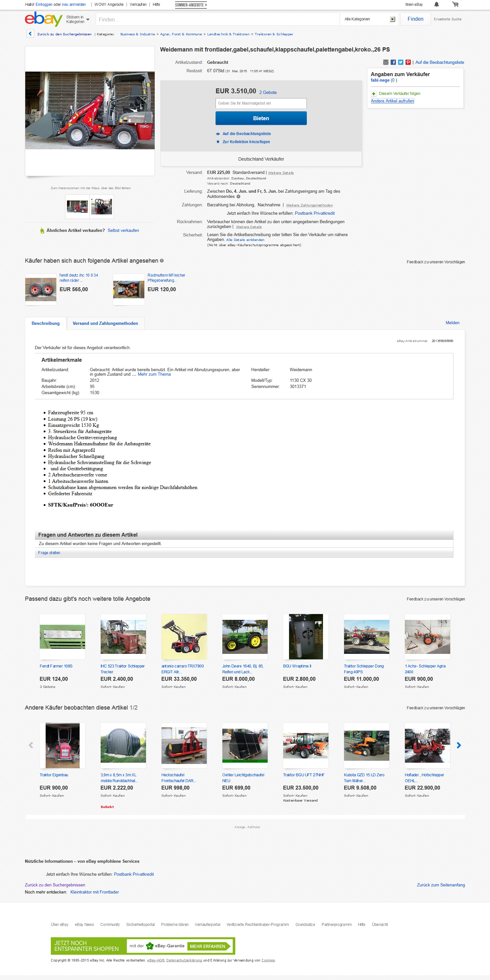This screenshot has height=980, width=490.
Task: Click 'Frage stellen' link
Action: pyautogui.click(x=49, y=553)
